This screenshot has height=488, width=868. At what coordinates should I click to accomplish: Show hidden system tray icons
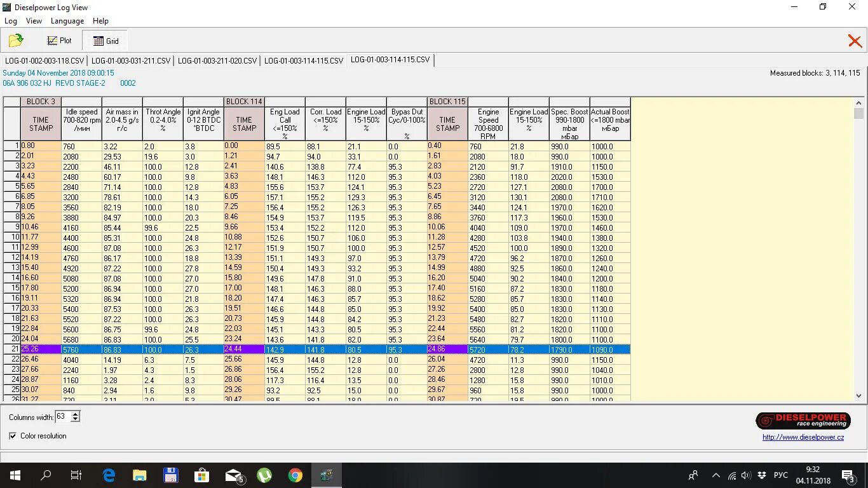tap(716, 475)
